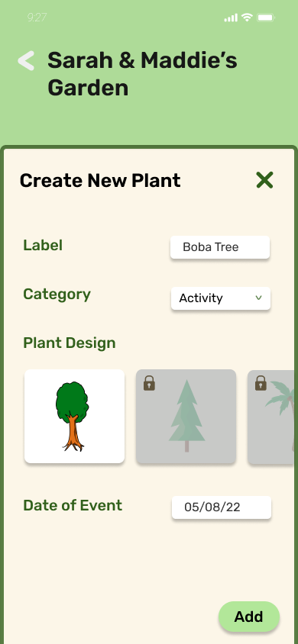
Task: Tap the Plant Design section label
Action: click(x=69, y=343)
